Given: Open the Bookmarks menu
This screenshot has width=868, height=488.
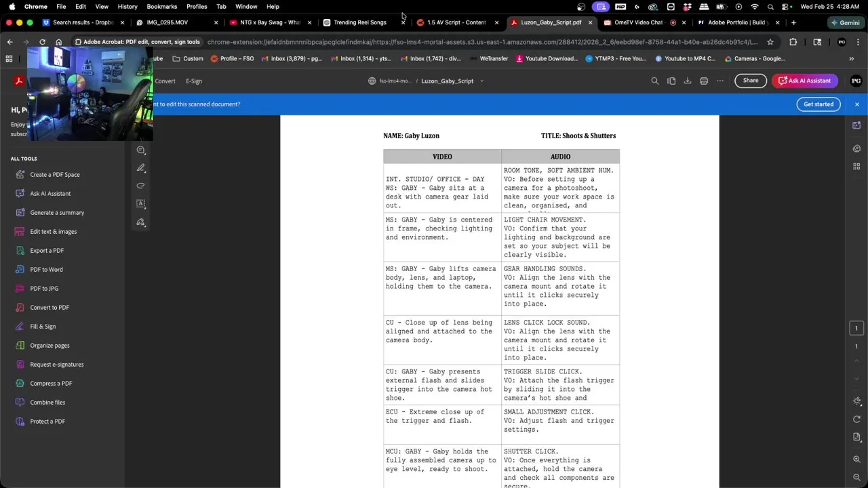Looking at the screenshot, I should point(161,7).
